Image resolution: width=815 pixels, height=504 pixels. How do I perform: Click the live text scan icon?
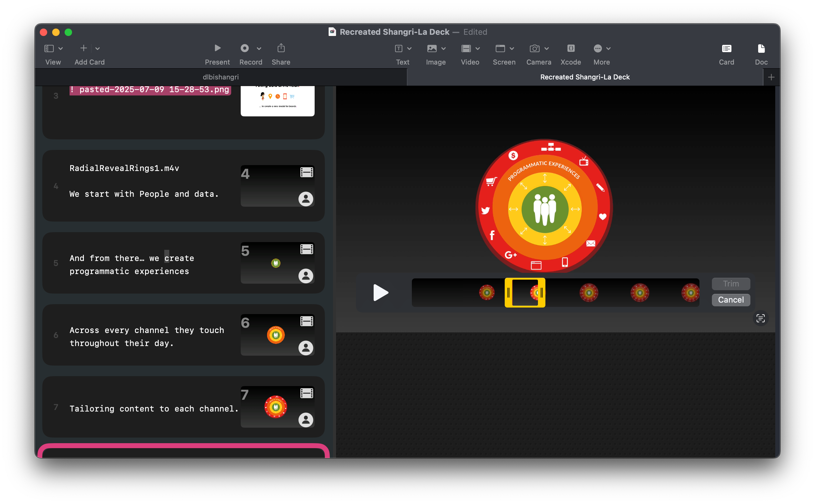point(760,318)
